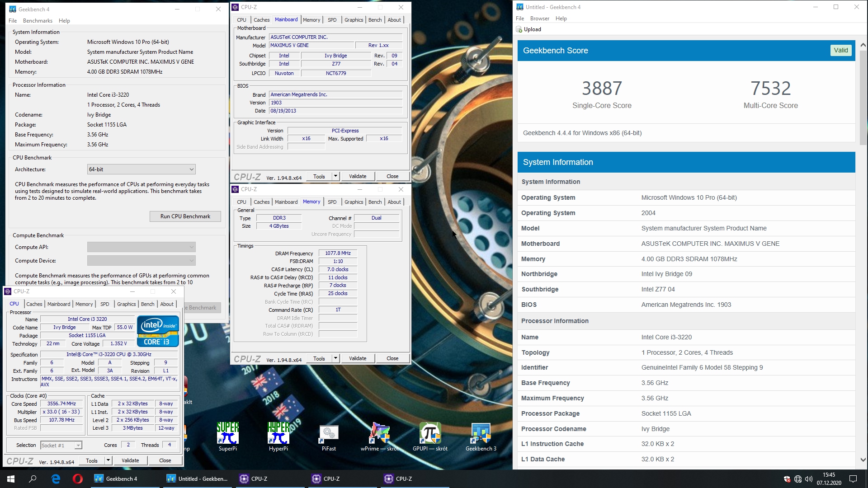Click Validate in Mainboard CPU-Z window
Screen dimensions: 868x488
pos(358,176)
